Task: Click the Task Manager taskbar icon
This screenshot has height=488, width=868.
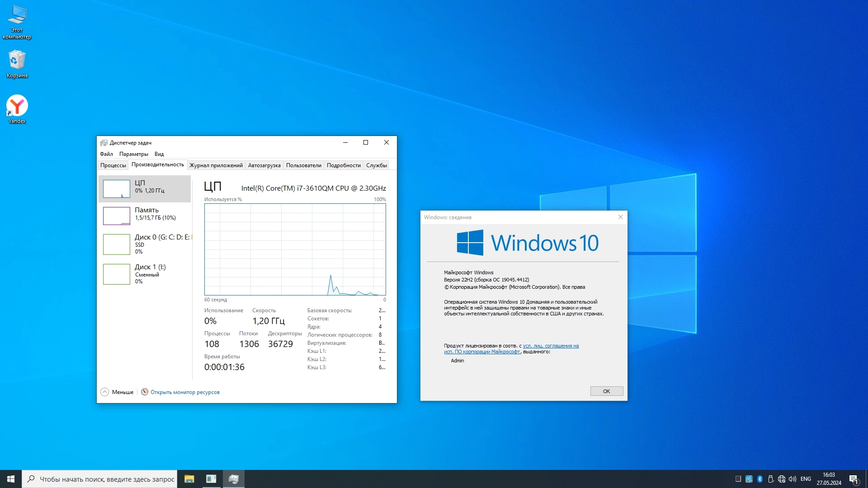Action: [x=233, y=479]
